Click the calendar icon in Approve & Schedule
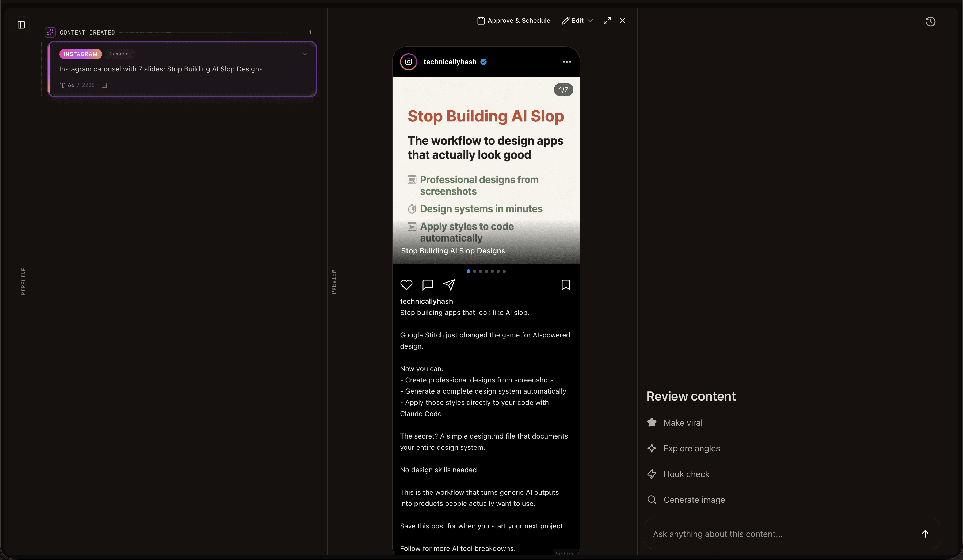 tap(481, 21)
